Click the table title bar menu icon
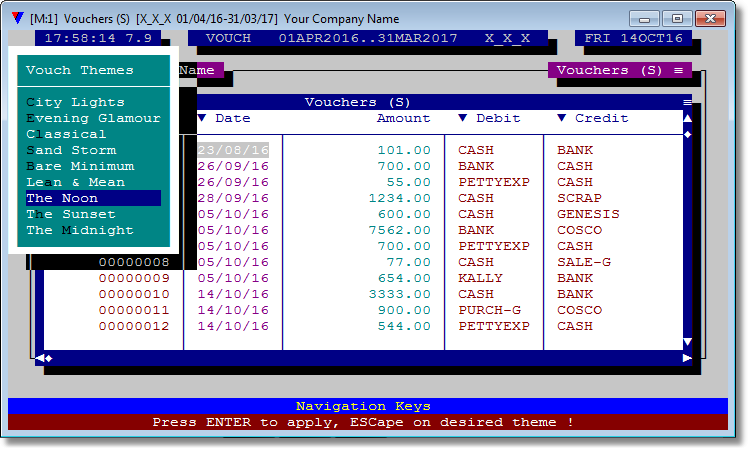The image size is (748, 450). tap(687, 102)
